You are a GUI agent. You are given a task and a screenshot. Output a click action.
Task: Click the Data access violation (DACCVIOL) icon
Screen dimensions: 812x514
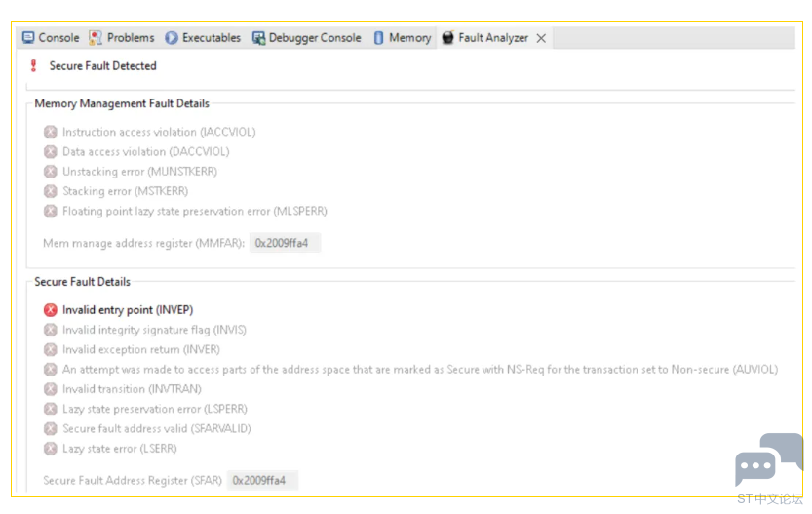(x=51, y=152)
